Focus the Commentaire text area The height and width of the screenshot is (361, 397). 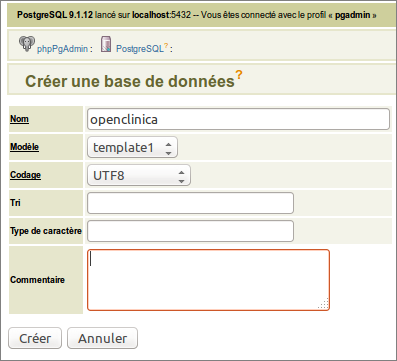(208, 280)
